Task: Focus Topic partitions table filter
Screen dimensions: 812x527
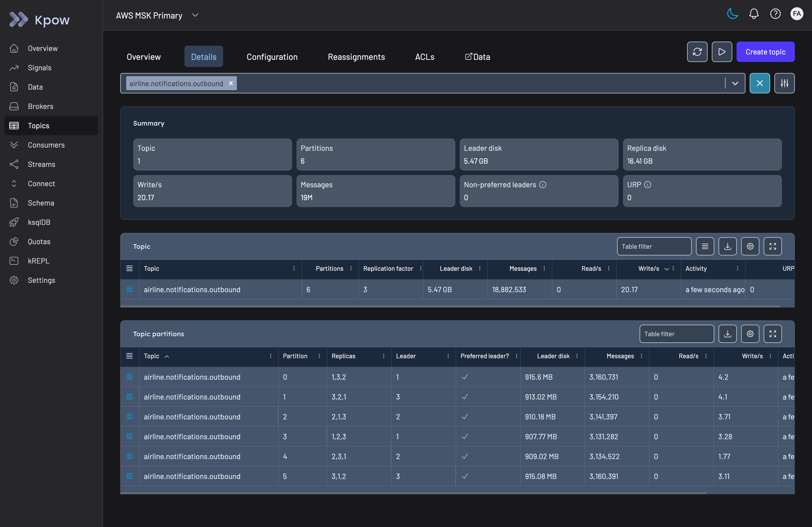Action: [677, 334]
